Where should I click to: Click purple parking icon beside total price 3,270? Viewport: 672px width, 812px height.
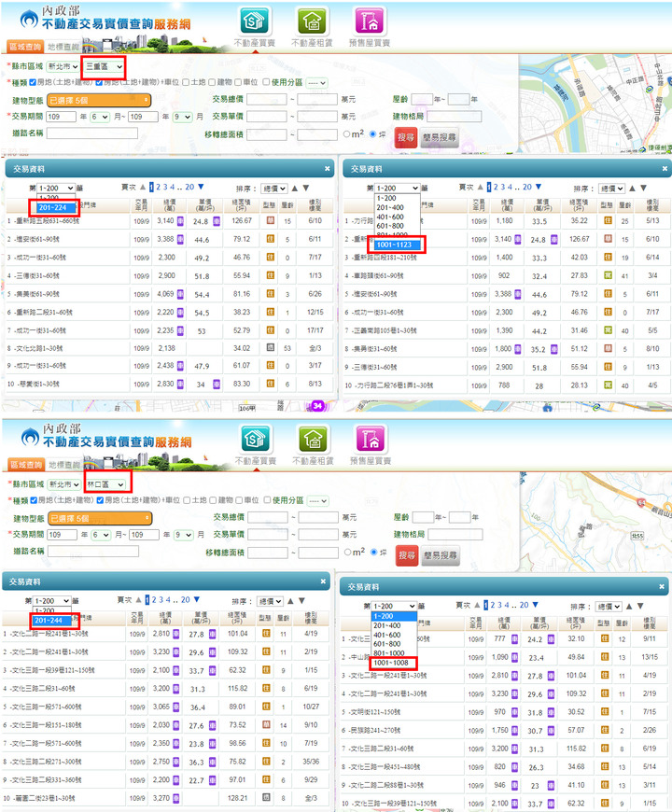pos(176,798)
